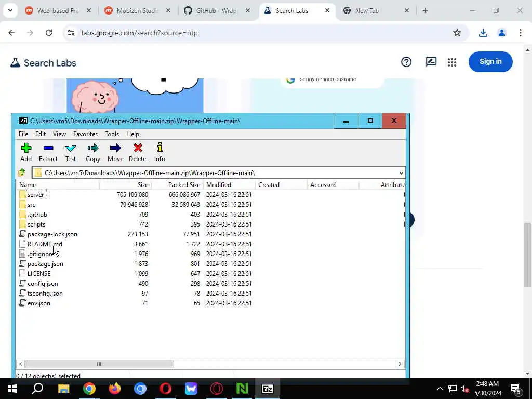The image size is (532, 399).
Task: Open the send feedback icon
Action: [x=431, y=62]
